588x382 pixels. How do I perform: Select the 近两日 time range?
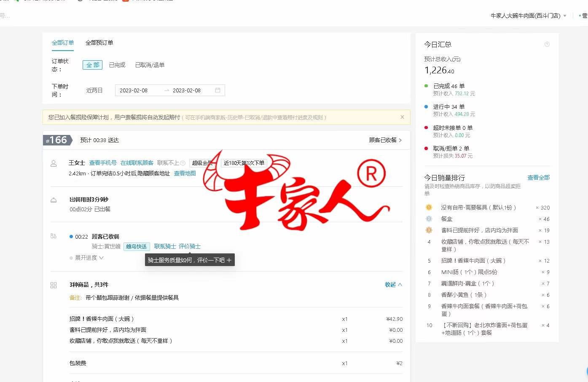pos(94,90)
